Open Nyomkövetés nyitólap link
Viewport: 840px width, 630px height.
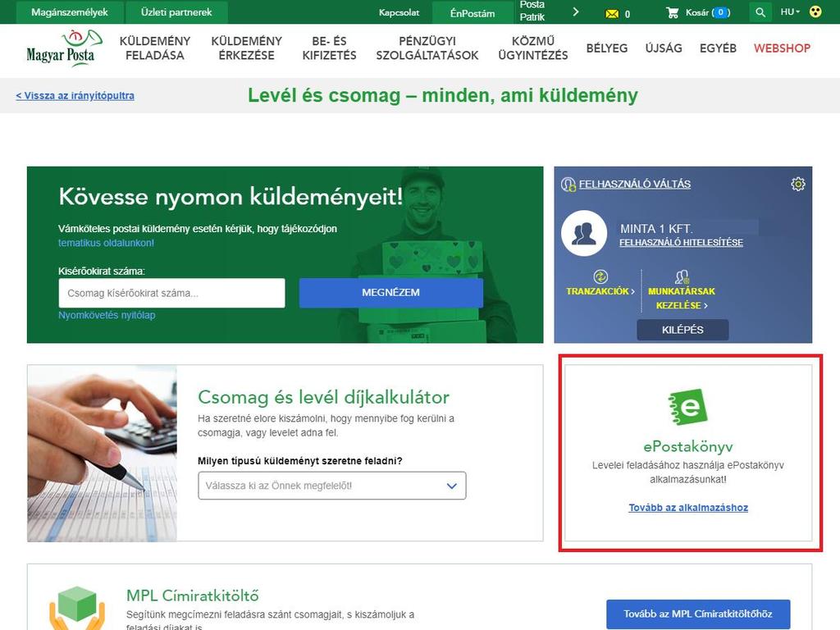click(x=107, y=315)
